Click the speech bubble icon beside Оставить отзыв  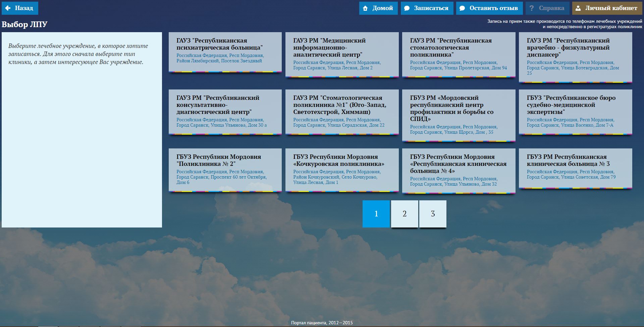tap(462, 8)
